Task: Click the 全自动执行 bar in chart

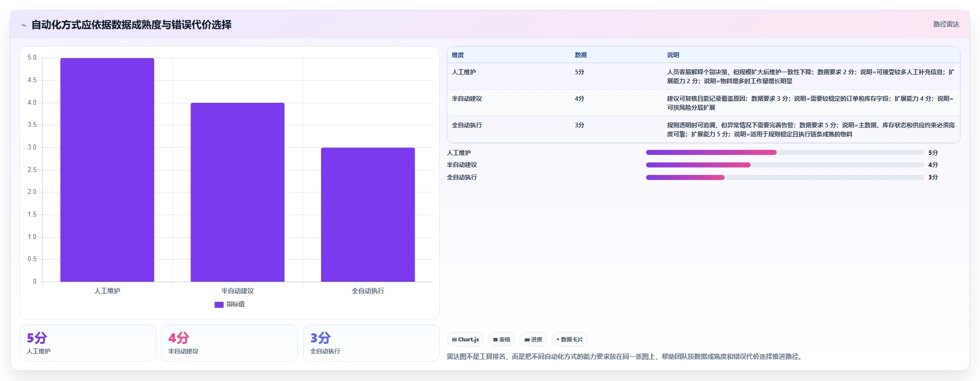Action: [x=368, y=215]
